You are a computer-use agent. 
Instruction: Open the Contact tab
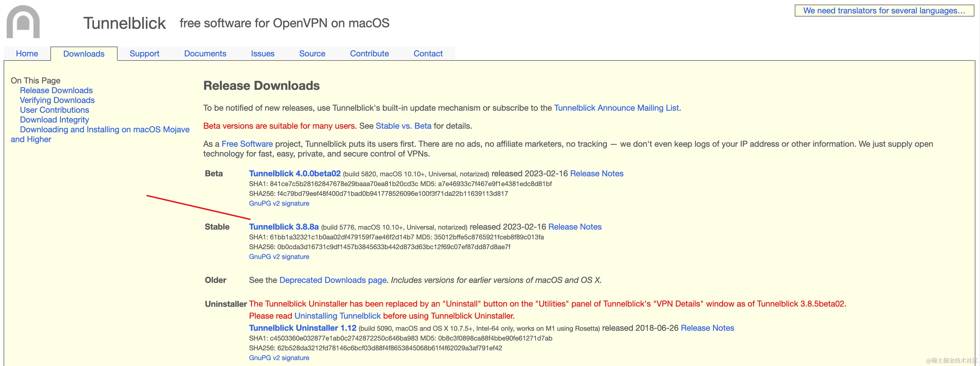coord(428,53)
